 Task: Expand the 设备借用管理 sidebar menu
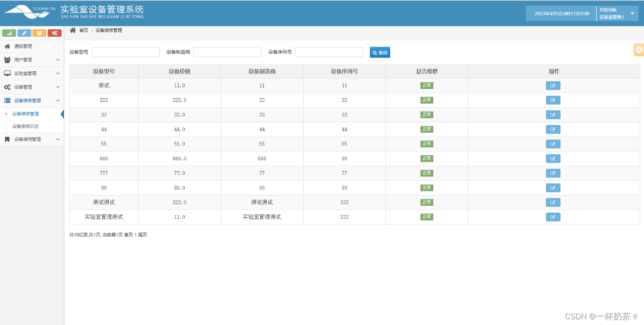click(x=32, y=140)
